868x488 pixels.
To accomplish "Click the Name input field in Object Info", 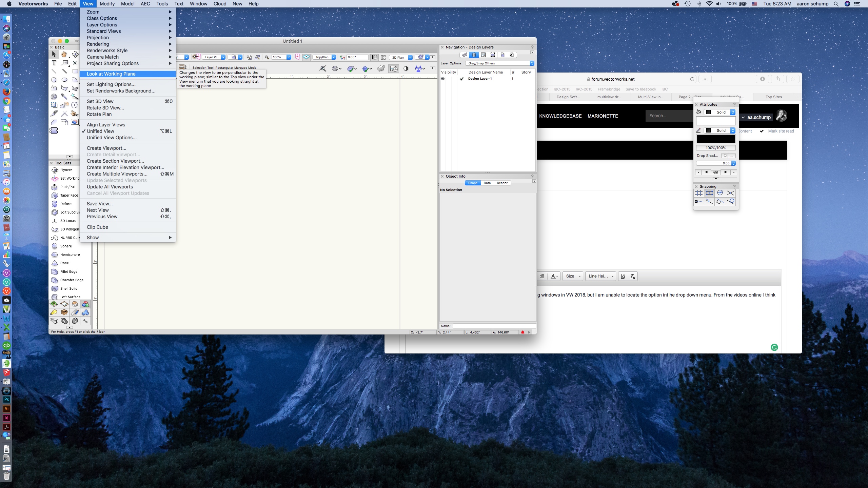I will pos(494,326).
